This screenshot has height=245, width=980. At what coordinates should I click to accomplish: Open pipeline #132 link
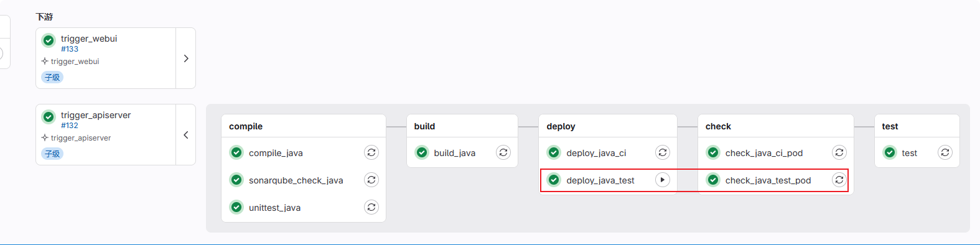[x=70, y=126]
